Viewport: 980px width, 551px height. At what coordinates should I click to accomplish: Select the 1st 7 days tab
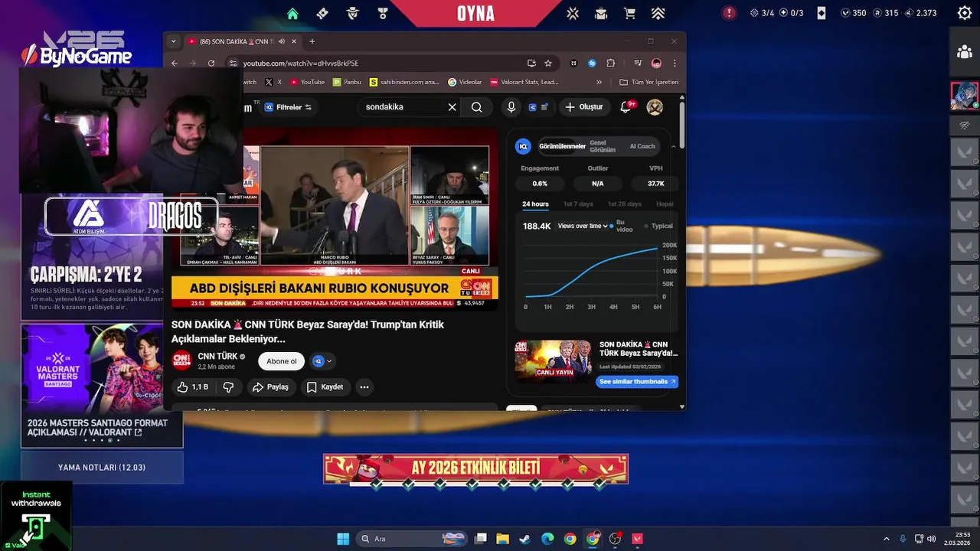pyautogui.click(x=578, y=204)
